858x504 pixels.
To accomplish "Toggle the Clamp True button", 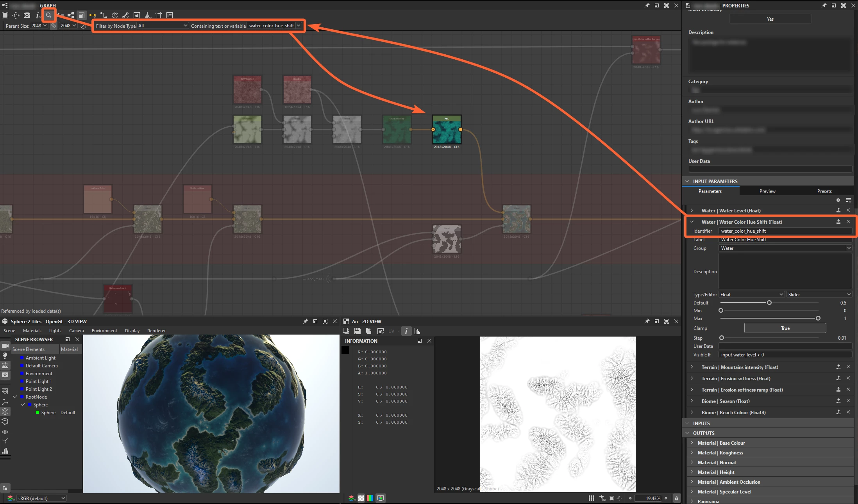I will coord(785,328).
